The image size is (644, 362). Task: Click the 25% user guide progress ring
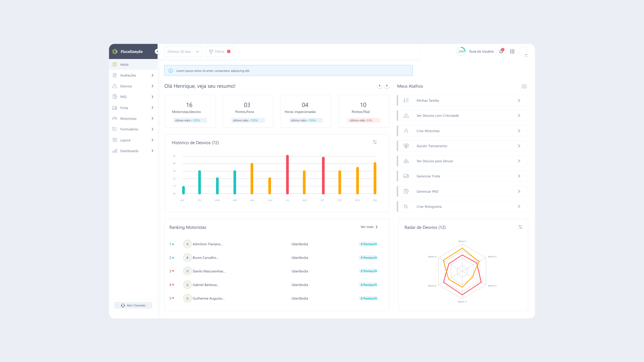click(x=461, y=51)
